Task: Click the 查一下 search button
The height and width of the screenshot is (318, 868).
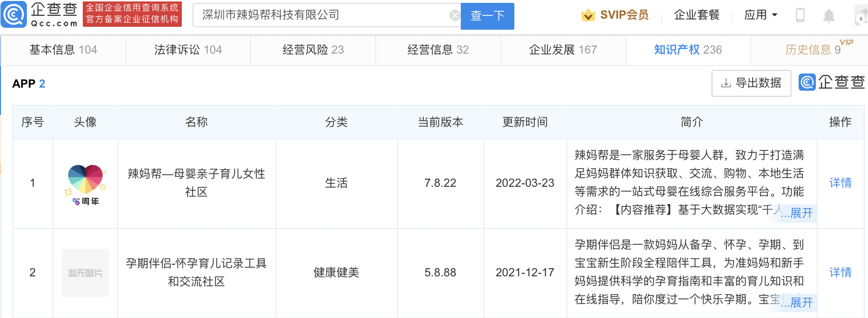Action: pos(487,16)
